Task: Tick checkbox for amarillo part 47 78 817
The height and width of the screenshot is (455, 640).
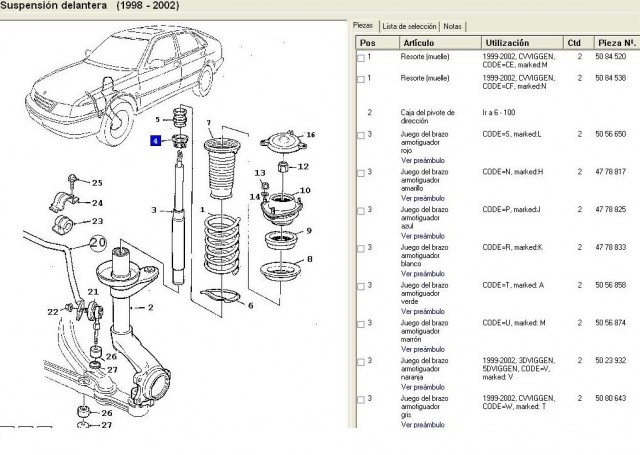Action: pyautogui.click(x=361, y=173)
